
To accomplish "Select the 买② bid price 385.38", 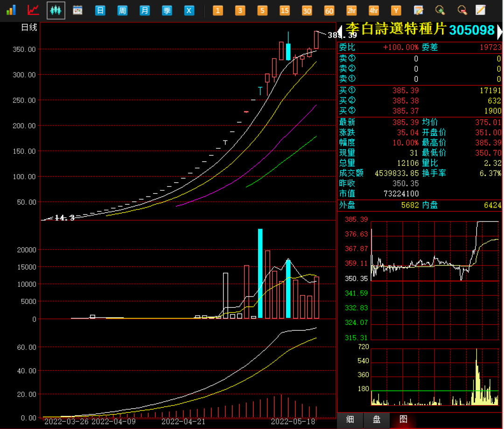I will [x=406, y=101].
